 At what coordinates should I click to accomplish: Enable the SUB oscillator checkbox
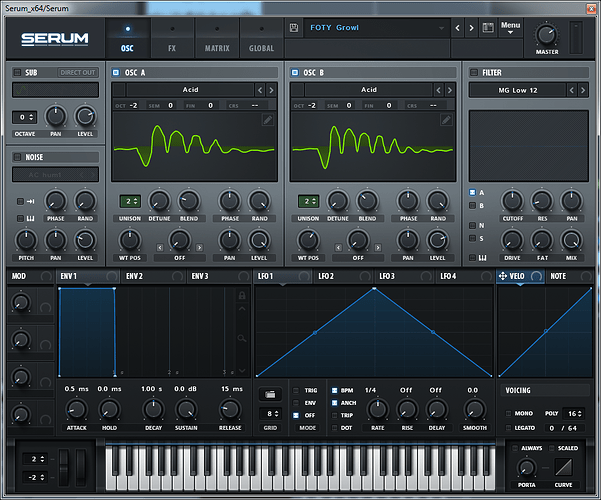(x=17, y=72)
